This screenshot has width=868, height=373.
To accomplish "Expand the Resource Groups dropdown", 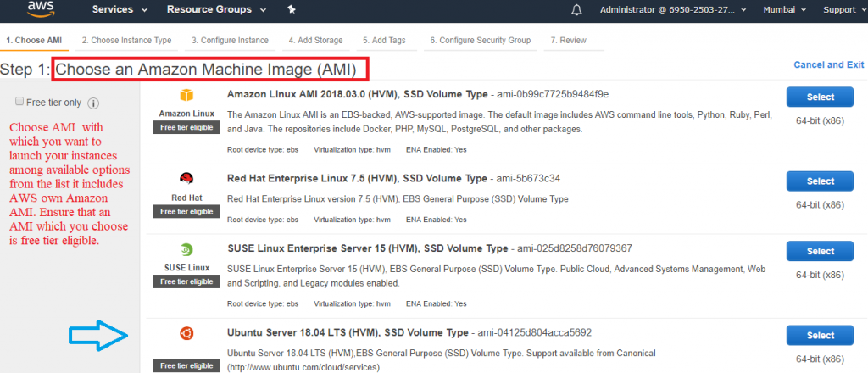I will [216, 9].
